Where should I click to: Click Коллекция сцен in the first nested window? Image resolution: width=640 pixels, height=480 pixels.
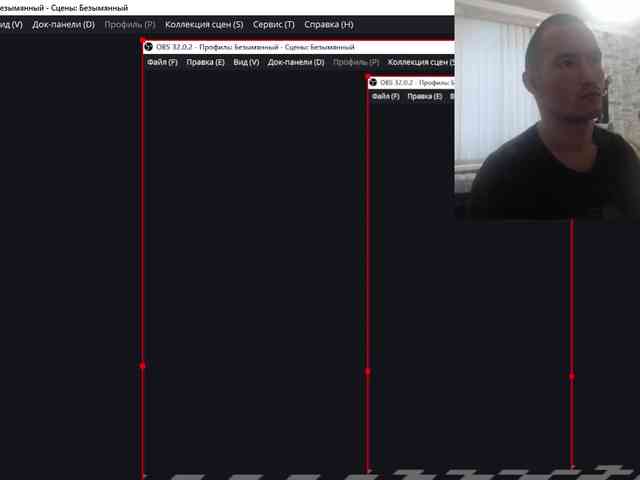[x=420, y=62]
